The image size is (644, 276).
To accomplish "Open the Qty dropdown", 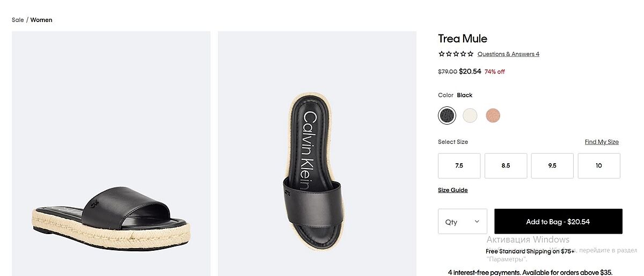I will point(463,221).
